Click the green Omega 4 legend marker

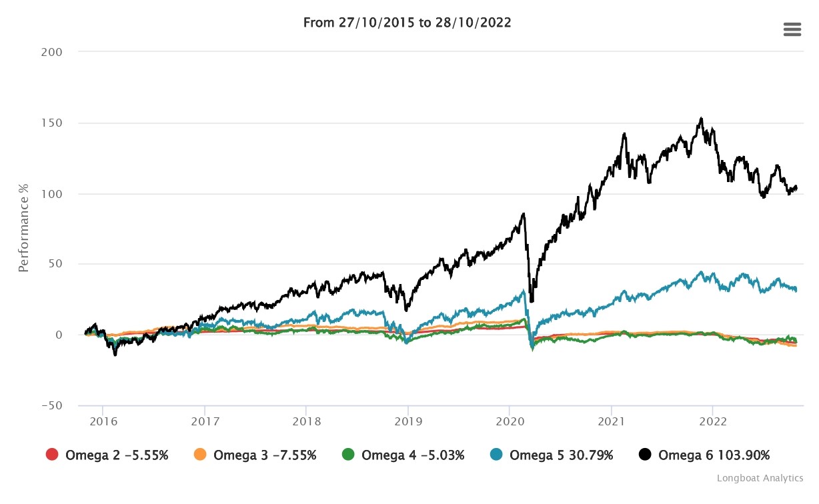coord(348,455)
